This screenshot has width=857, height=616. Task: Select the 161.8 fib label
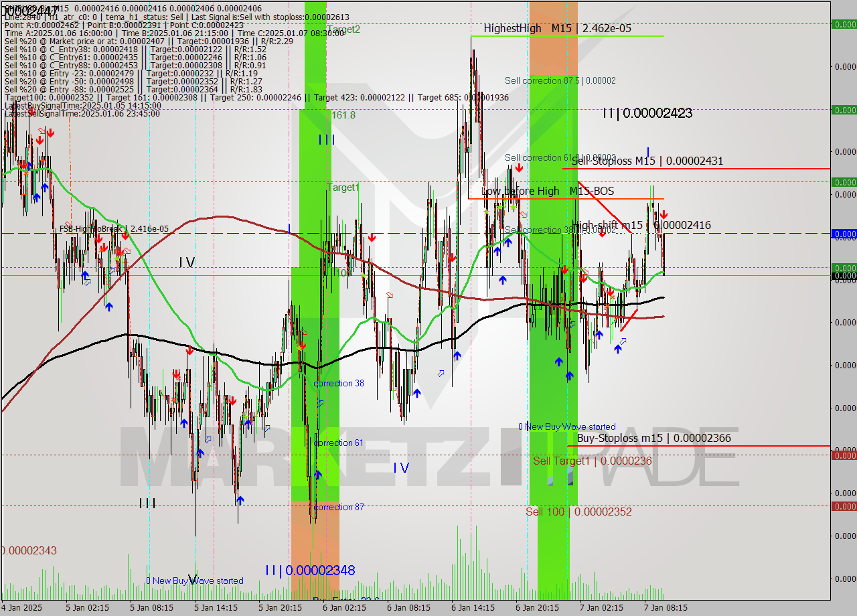[343, 115]
